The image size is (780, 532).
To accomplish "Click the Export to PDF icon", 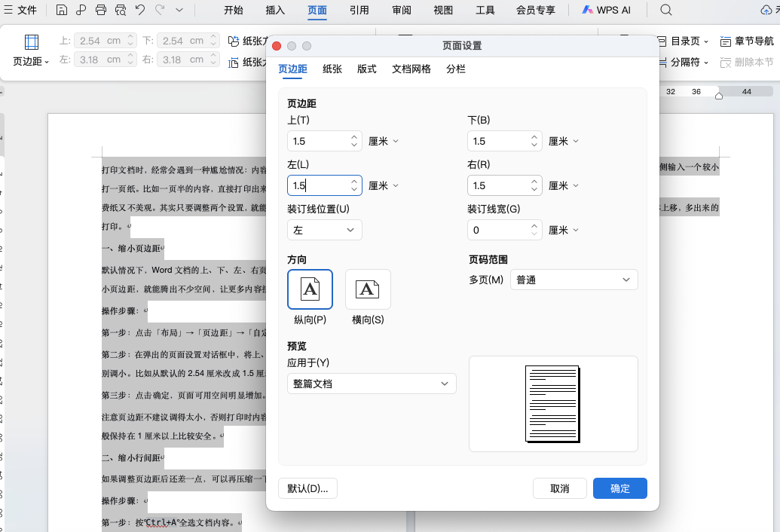I will pyautogui.click(x=81, y=10).
